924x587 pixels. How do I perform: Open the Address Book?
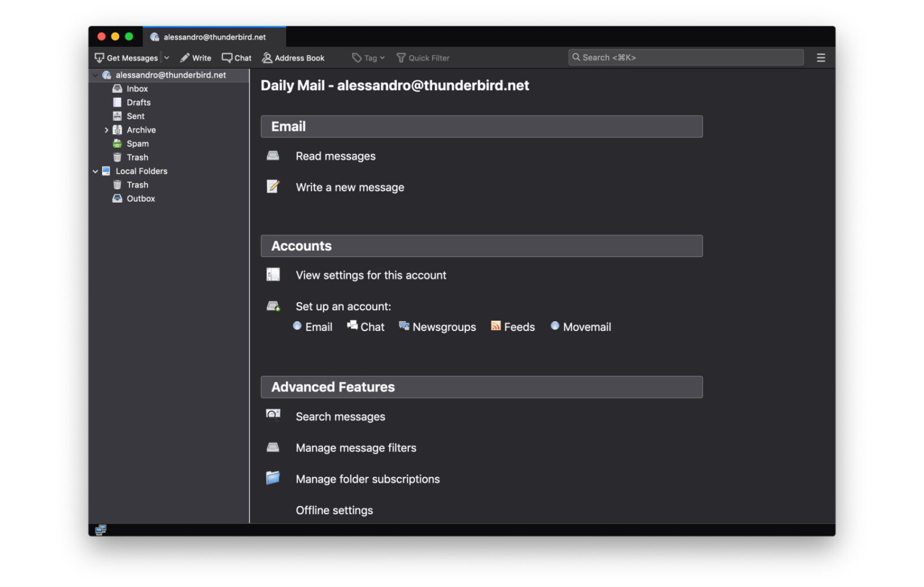293,58
